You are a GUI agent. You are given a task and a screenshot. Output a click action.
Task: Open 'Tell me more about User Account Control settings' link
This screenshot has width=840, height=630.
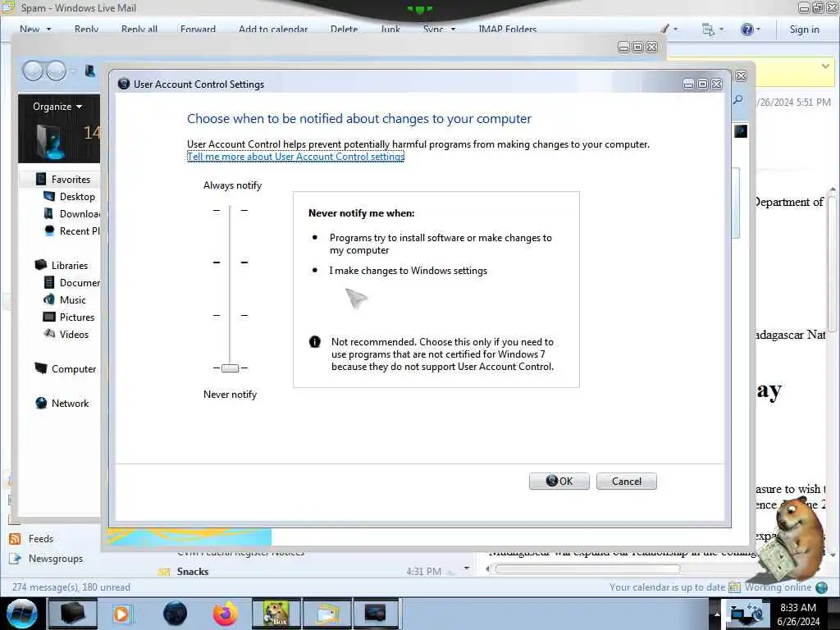pyautogui.click(x=295, y=157)
